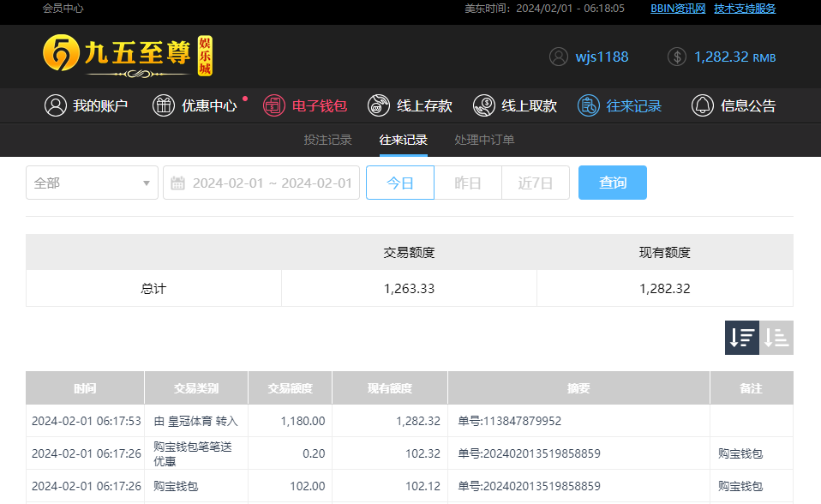The width and height of the screenshot is (821, 504).
Task: Click the 交易类别 column header
Action: tap(196, 388)
